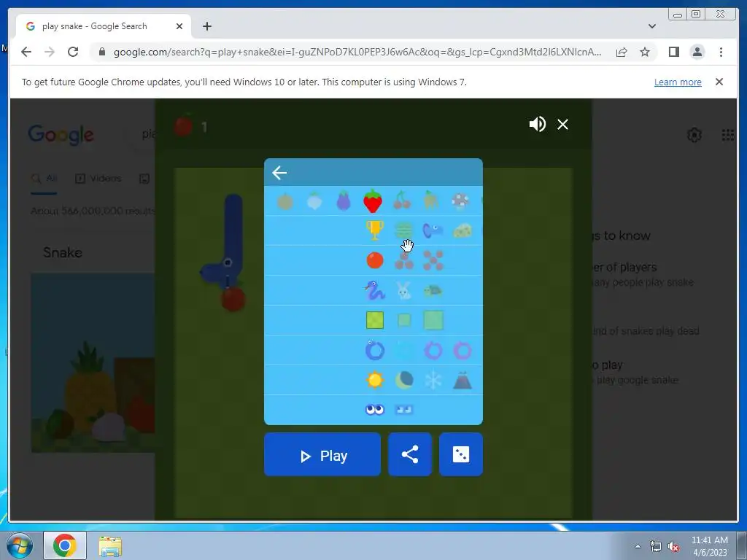Choose the pixelated eyes graphics
Viewport: 747px width, 560px height.
404,410
